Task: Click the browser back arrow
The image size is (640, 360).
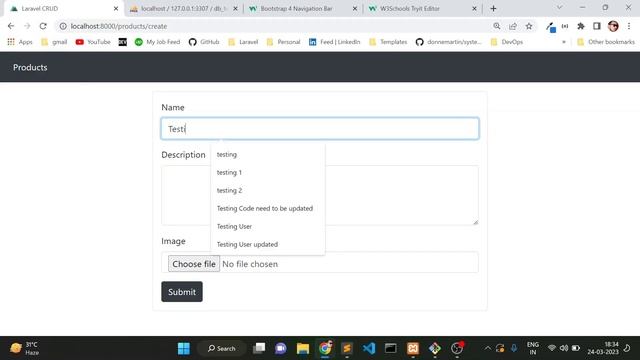Action: pos(11,26)
